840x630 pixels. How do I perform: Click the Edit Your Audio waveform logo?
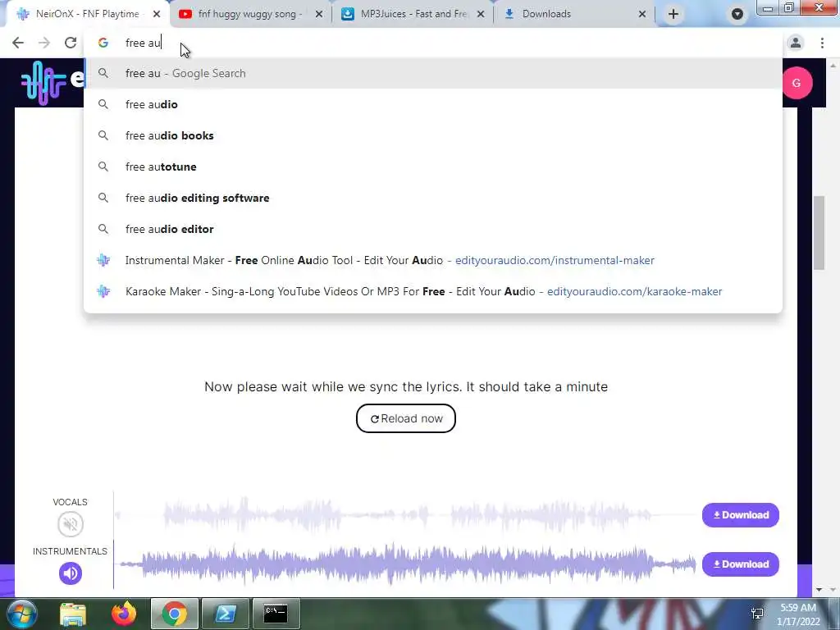pos(43,82)
